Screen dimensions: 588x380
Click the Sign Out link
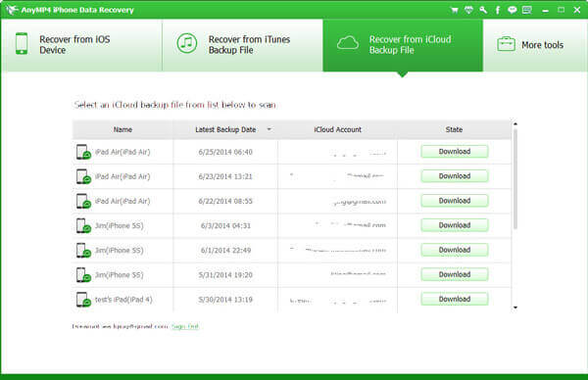point(185,326)
